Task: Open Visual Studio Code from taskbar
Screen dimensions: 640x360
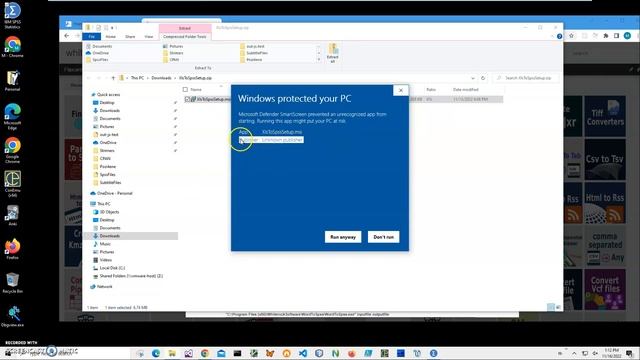Action: tap(303, 353)
